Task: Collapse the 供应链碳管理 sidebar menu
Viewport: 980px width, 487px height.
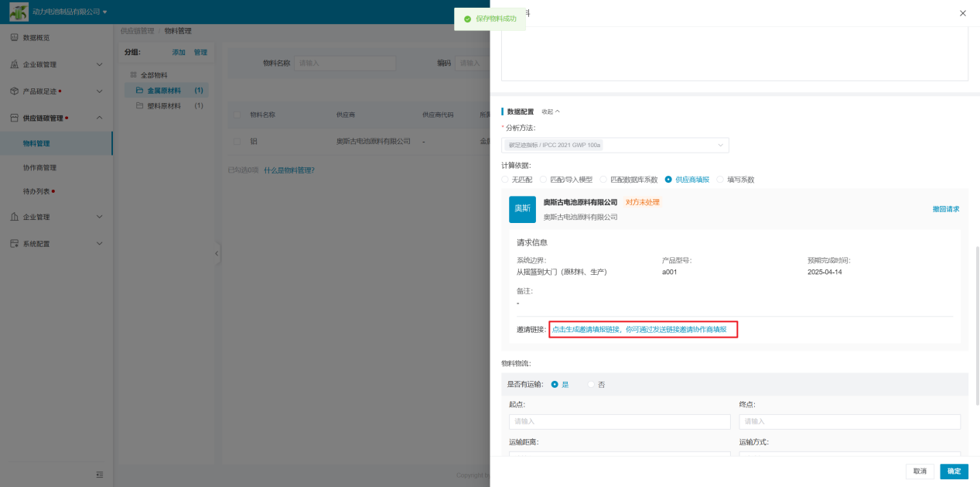Action: (x=99, y=118)
